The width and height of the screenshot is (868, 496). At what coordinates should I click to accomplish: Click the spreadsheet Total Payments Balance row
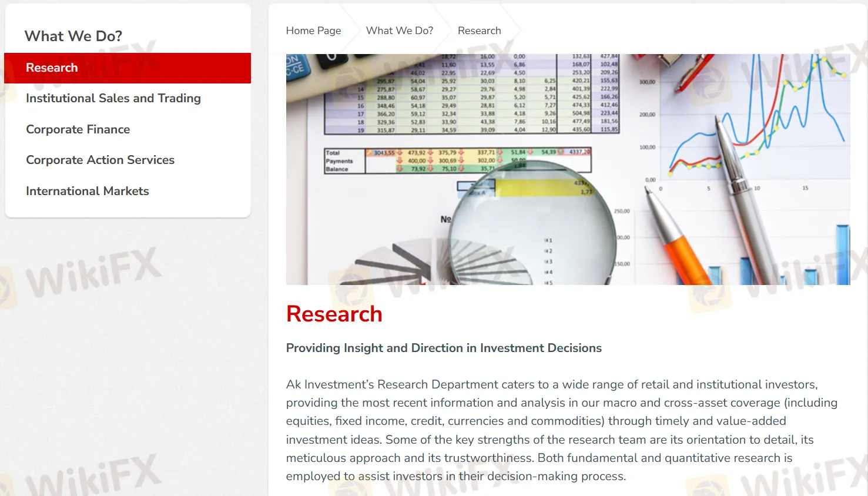[457, 160]
